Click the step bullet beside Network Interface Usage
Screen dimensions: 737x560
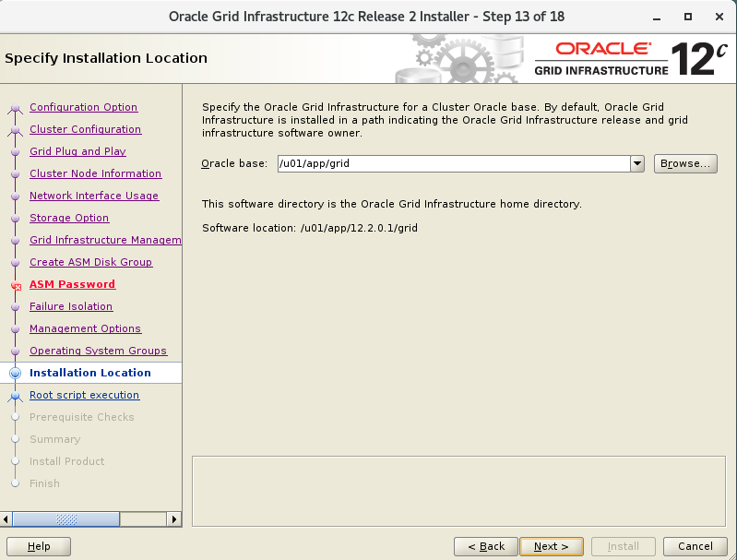15,197
